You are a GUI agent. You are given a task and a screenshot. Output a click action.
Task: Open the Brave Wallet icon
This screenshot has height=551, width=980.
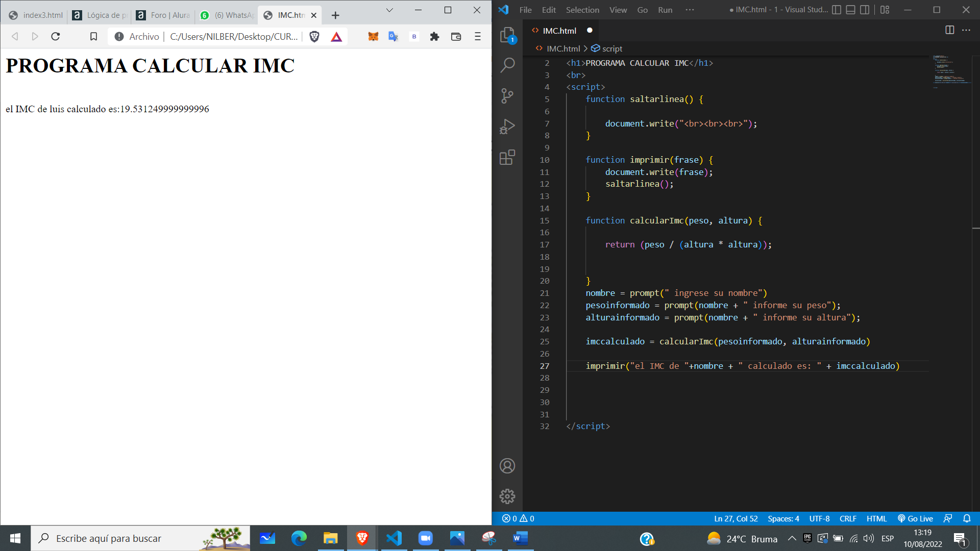(x=456, y=36)
